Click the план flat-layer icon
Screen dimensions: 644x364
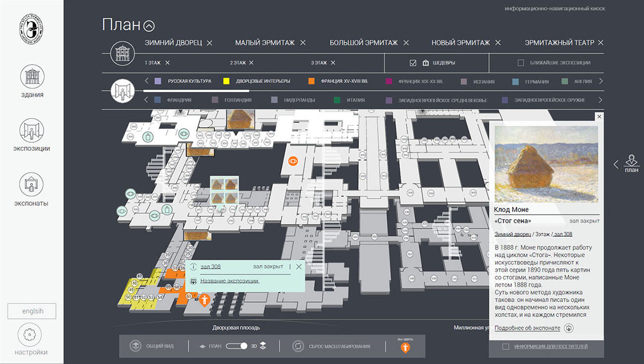[x=202, y=346]
